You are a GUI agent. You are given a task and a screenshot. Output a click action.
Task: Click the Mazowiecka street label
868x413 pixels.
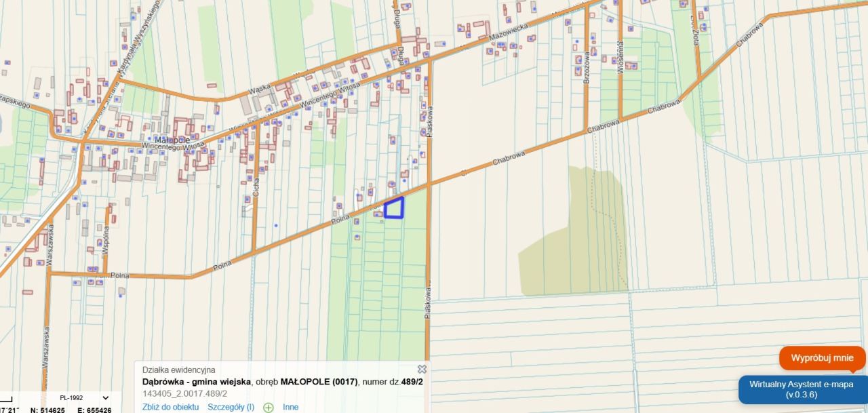point(509,33)
